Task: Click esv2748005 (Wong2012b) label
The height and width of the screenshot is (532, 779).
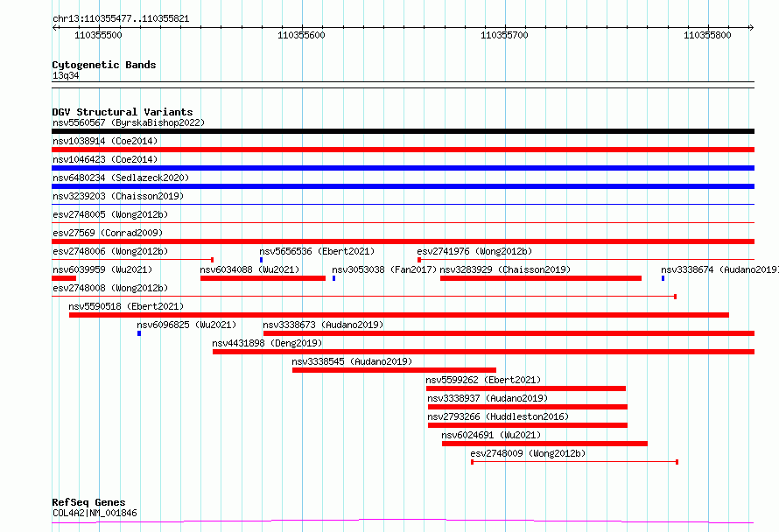Action: (110, 214)
